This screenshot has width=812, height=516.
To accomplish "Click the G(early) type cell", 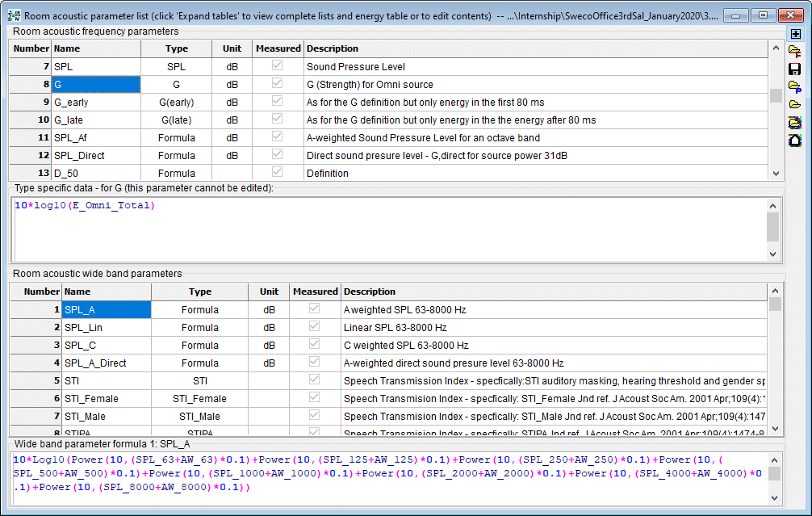I will [x=177, y=103].
